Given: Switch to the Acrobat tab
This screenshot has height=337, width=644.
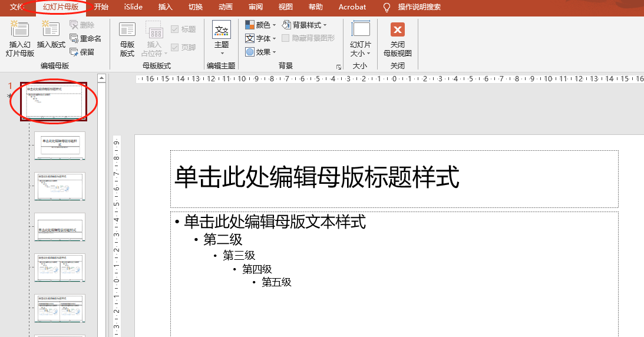Looking at the screenshot, I should (352, 7).
